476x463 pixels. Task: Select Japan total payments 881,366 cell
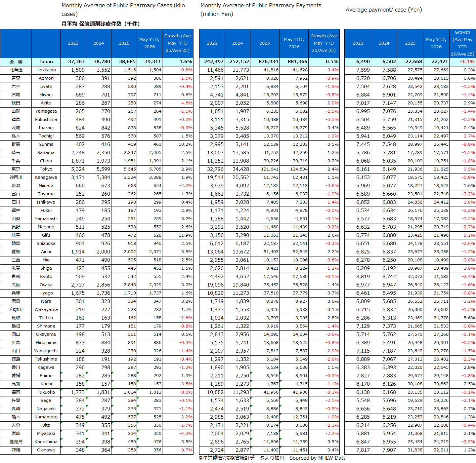tap(294, 61)
